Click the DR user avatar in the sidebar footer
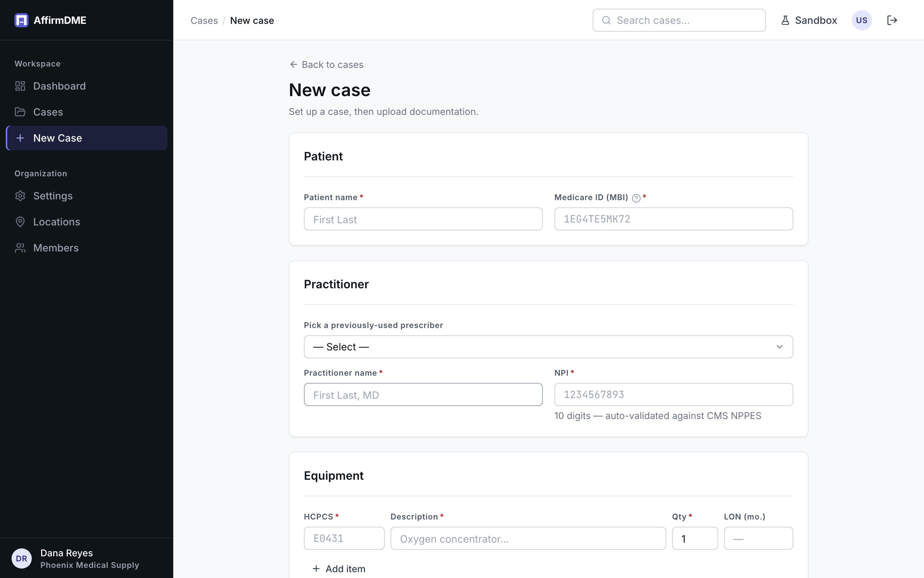Image resolution: width=924 pixels, height=578 pixels. pos(22,558)
